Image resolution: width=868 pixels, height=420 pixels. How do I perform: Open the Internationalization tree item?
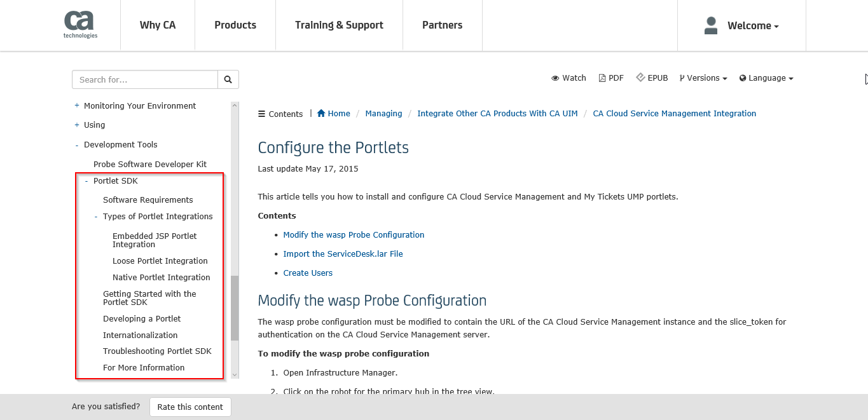tap(141, 335)
